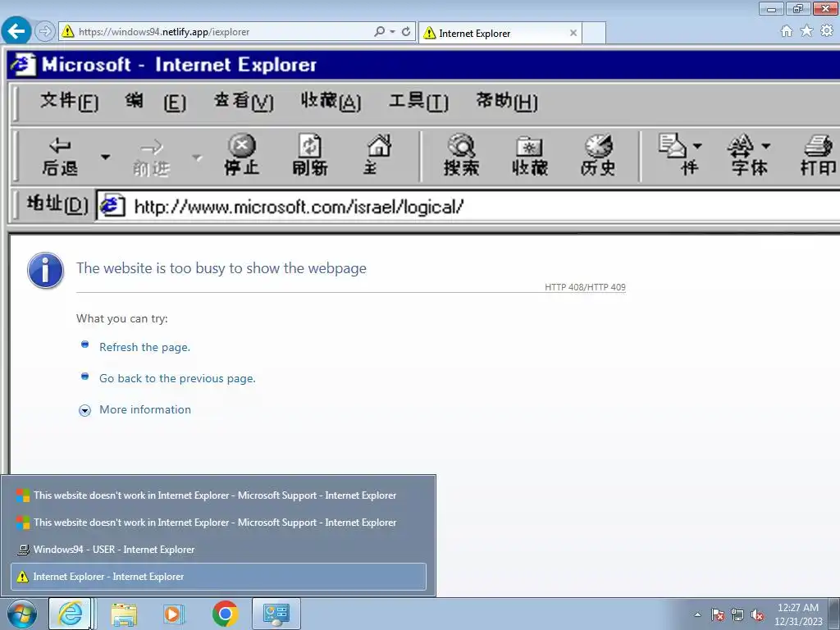Click the outer browser forward arrow button
Screen dimensions: 840x630
[x=45, y=32]
